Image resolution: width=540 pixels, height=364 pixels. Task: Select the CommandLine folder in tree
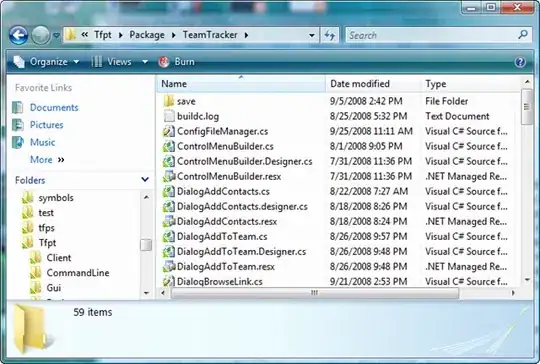[78, 273]
